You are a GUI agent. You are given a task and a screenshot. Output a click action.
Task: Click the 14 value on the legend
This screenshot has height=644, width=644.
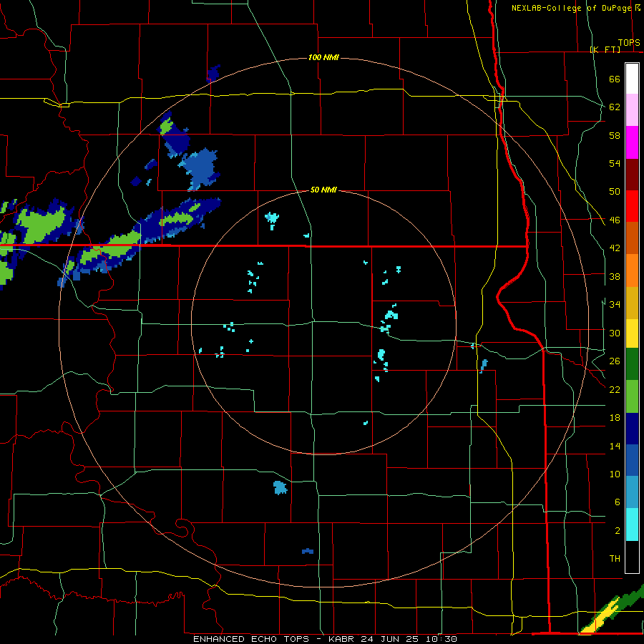coord(615,446)
